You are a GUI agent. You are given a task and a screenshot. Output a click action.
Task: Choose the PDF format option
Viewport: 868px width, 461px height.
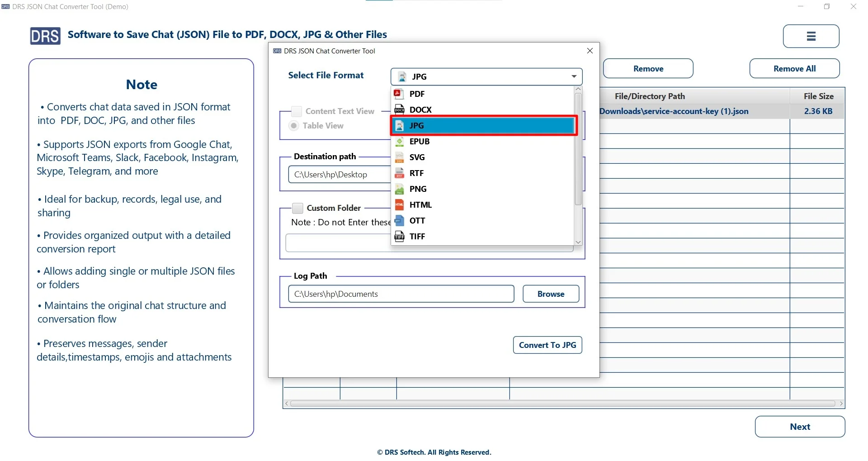point(482,94)
